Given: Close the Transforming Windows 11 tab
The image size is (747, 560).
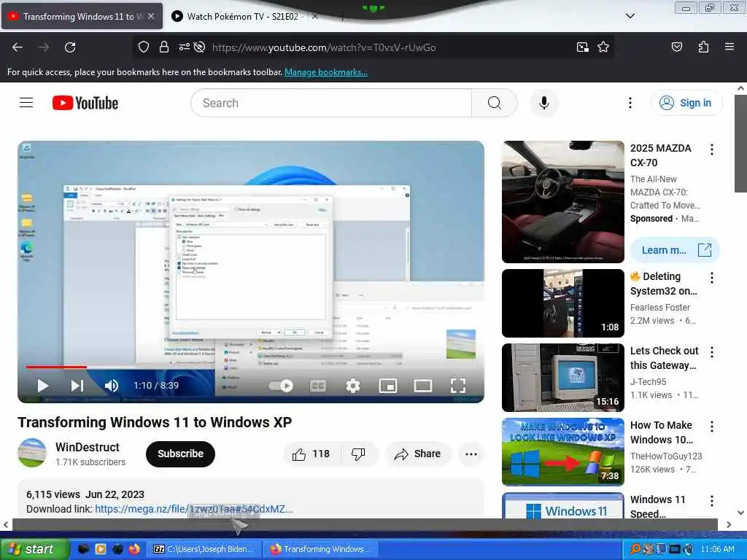Looking at the screenshot, I should [x=151, y=16].
